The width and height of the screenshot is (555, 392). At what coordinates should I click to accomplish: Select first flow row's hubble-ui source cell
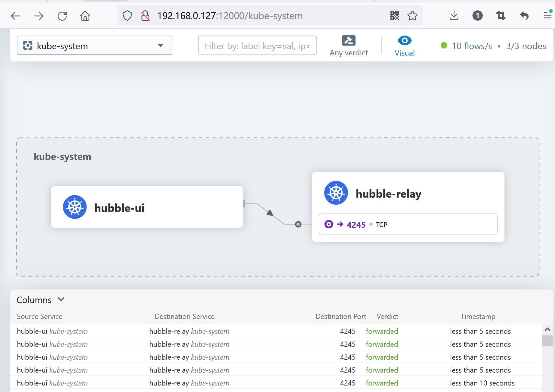pos(52,331)
